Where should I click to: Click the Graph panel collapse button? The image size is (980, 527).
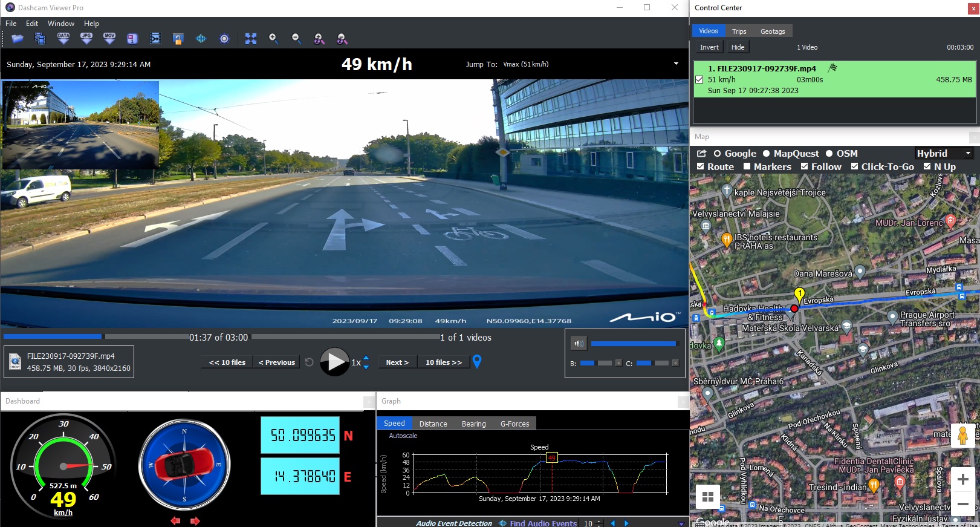(683, 402)
